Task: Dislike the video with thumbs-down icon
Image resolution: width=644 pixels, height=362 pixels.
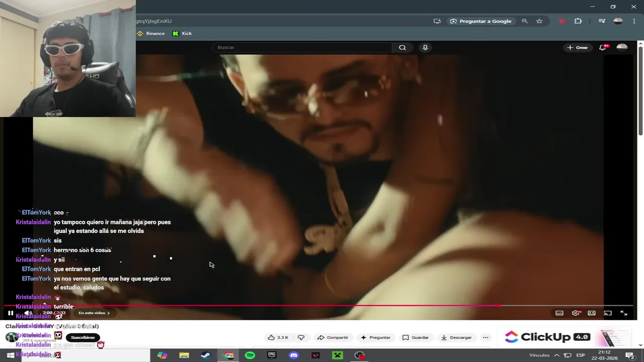Action: coord(301,337)
